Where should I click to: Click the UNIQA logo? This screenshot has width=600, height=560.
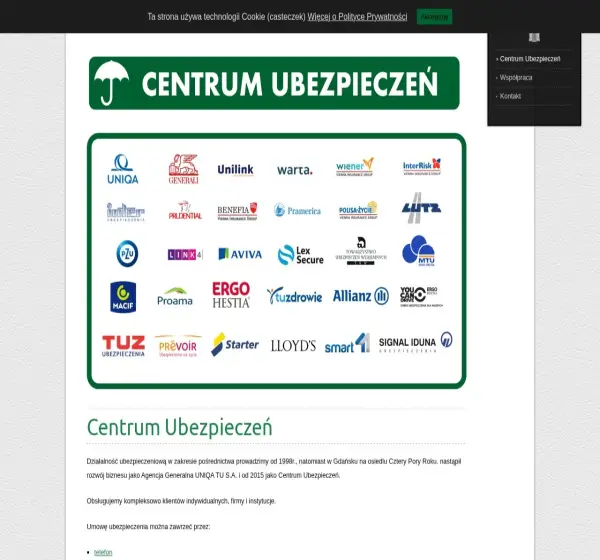pyautogui.click(x=123, y=169)
